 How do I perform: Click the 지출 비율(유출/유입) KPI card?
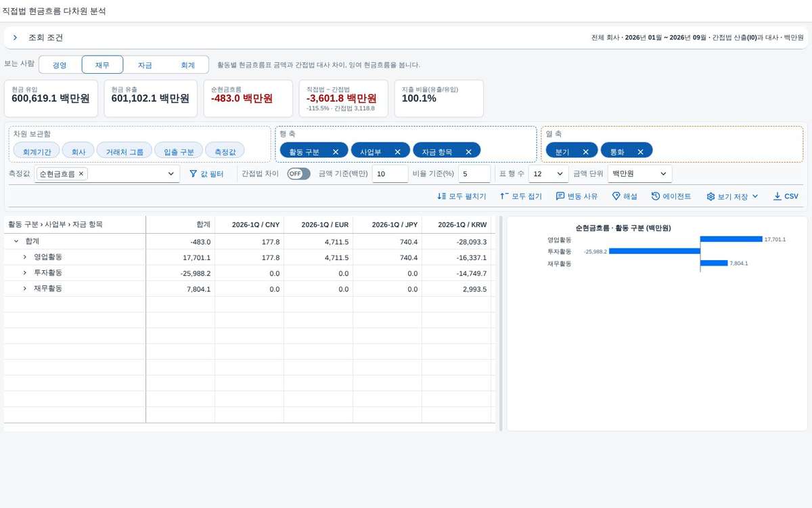coord(439,98)
